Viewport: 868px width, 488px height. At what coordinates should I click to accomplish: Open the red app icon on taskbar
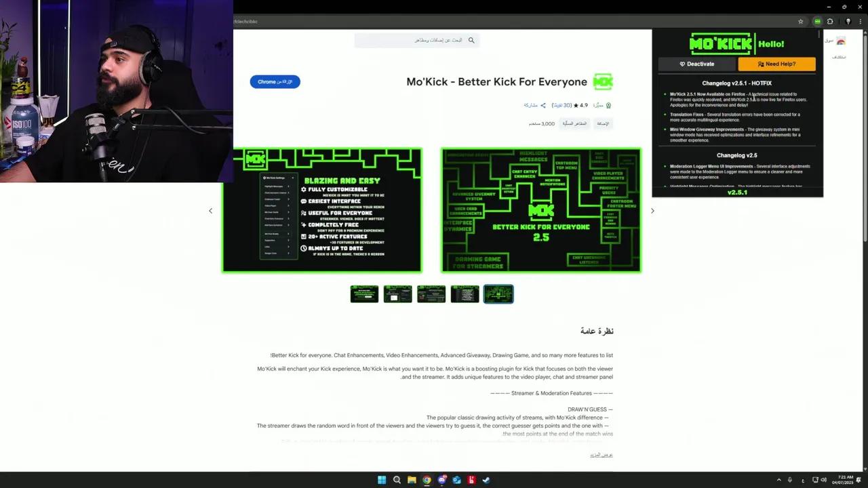(x=471, y=480)
